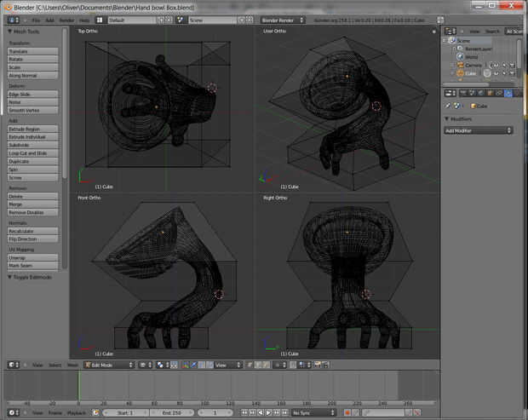
Task: Open the Add Modifier dropdown
Action: pos(479,130)
